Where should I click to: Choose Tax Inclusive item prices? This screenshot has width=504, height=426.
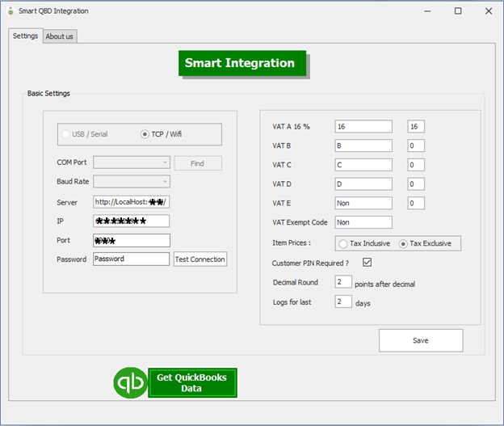(343, 243)
